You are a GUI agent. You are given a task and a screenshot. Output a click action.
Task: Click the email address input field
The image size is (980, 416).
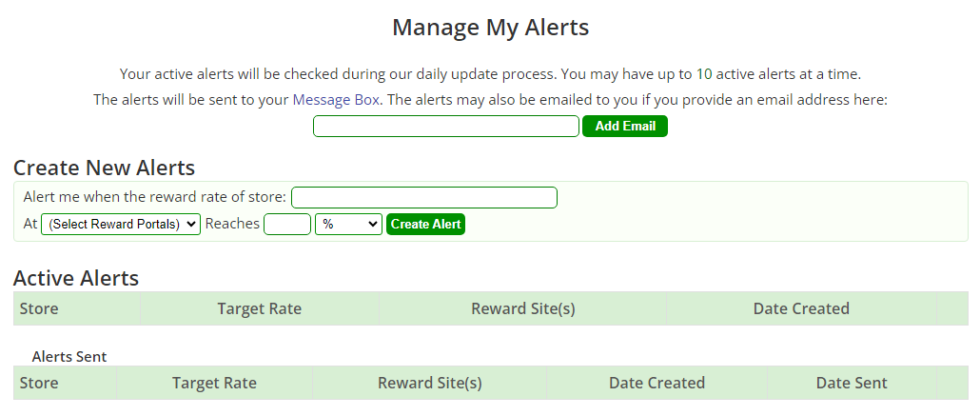click(x=445, y=126)
